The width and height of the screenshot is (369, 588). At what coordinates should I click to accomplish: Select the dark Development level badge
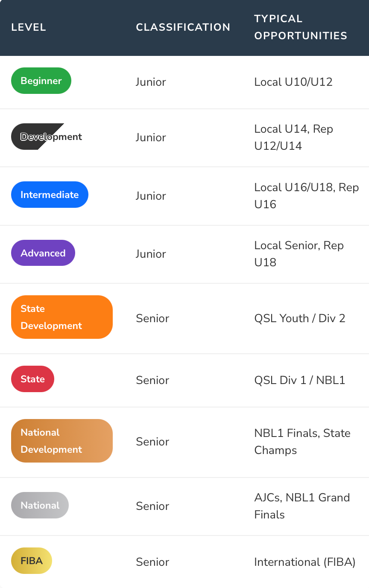pos(47,137)
